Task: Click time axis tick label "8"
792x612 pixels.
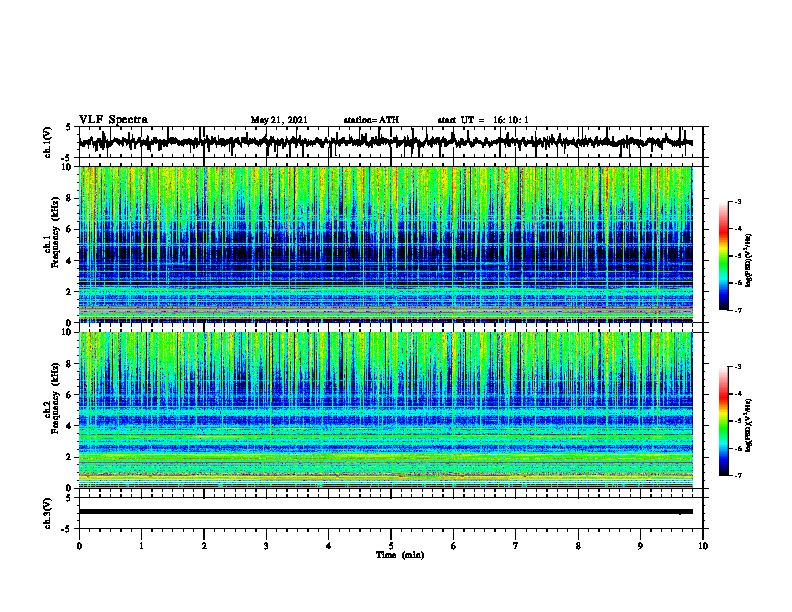Action: click(x=578, y=546)
